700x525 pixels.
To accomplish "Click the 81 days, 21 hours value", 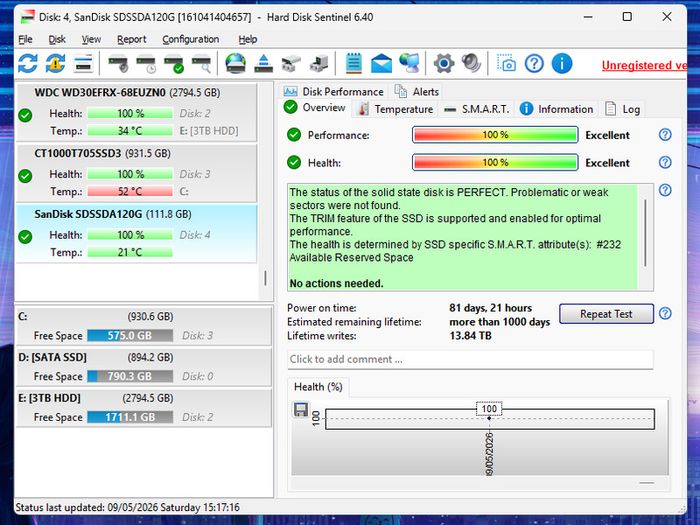I will pyautogui.click(x=490, y=308).
